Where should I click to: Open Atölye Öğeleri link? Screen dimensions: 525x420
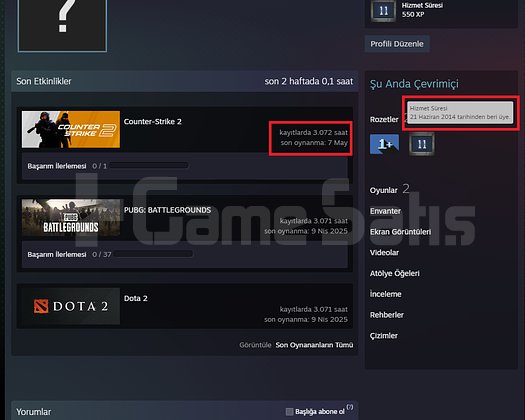click(394, 273)
